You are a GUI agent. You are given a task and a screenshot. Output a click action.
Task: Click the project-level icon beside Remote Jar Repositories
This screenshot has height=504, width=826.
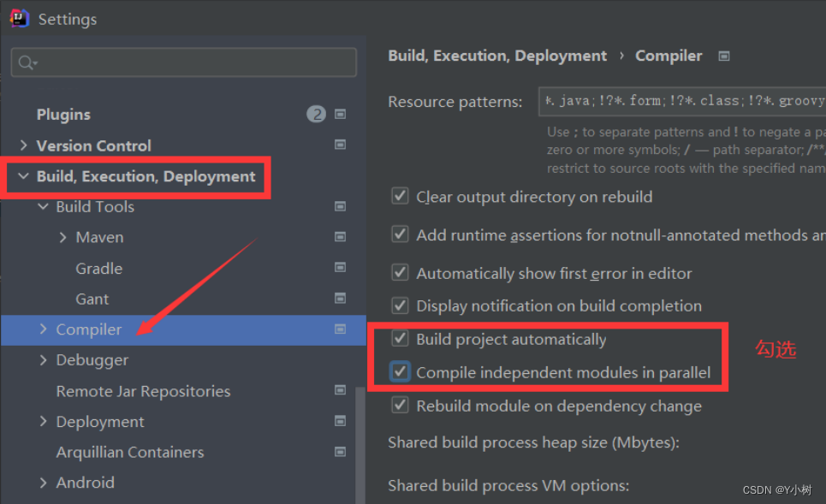(x=341, y=390)
